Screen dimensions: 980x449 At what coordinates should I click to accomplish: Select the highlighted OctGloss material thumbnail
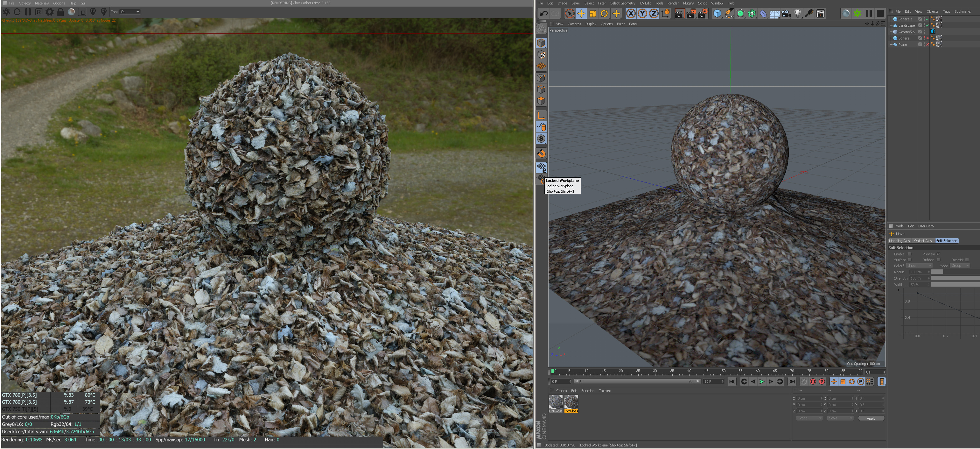571,402
